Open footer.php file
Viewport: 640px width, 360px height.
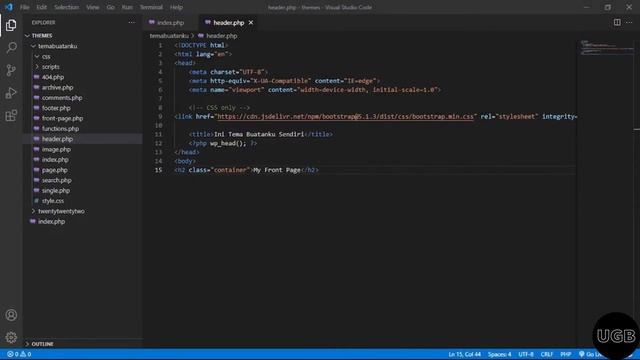click(x=56, y=108)
